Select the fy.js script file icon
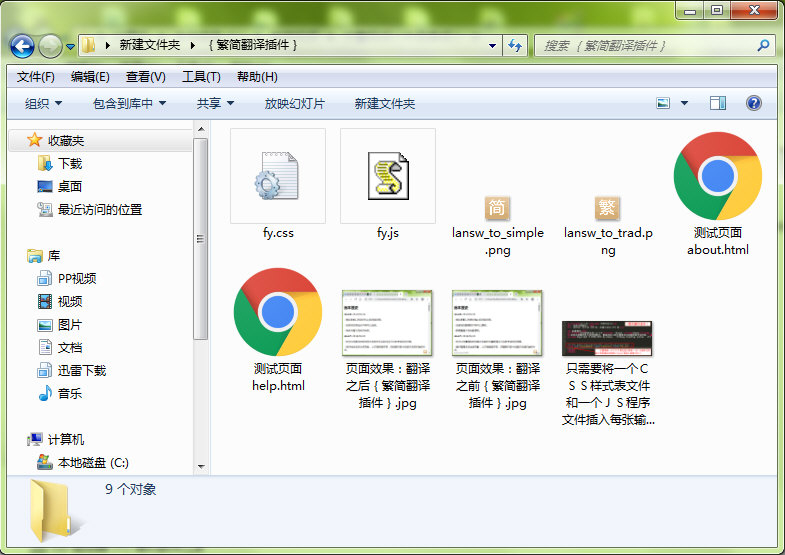785x555 pixels. pyautogui.click(x=388, y=176)
